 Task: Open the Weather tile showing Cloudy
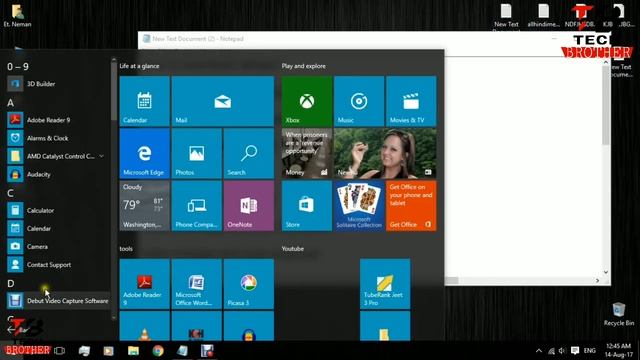pos(144,206)
